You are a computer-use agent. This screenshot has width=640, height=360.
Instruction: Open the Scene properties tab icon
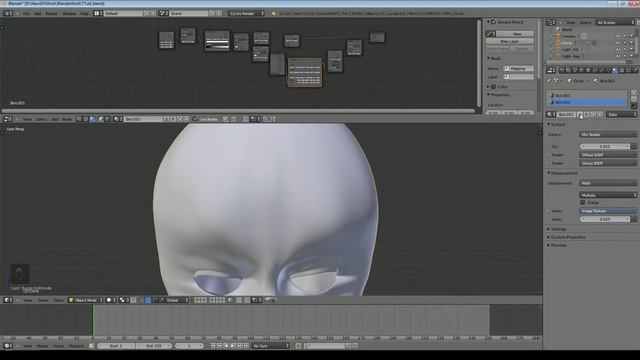coord(575,70)
